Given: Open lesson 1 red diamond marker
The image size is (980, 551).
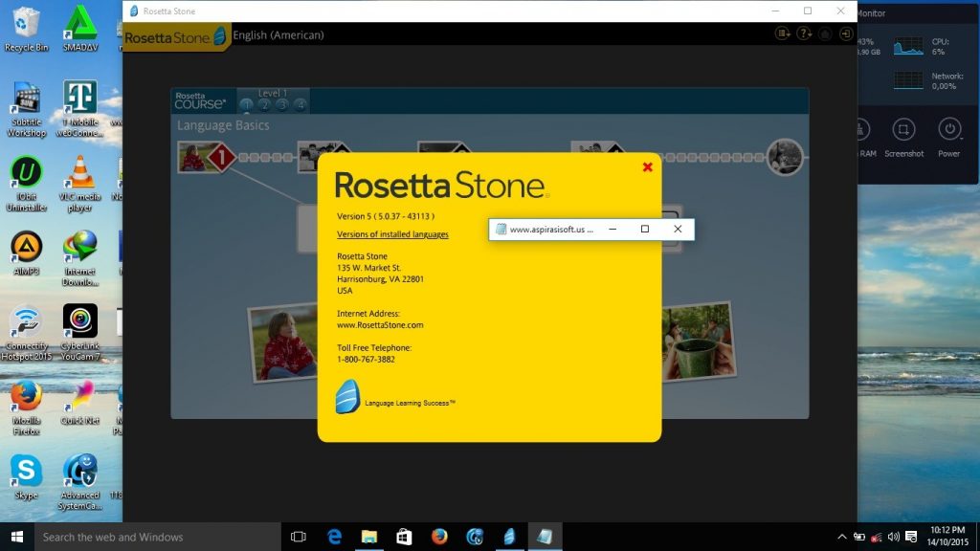Looking at the screenshot, I should [x=221, y=157].
